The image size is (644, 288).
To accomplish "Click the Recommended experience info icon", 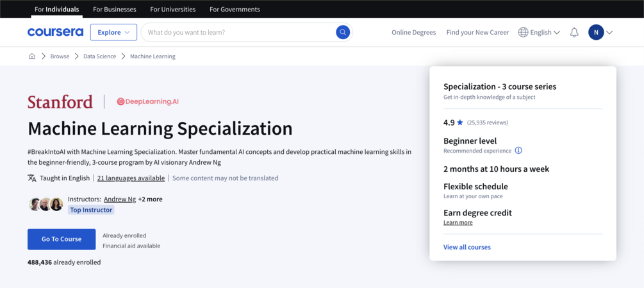I will (518, 151).
